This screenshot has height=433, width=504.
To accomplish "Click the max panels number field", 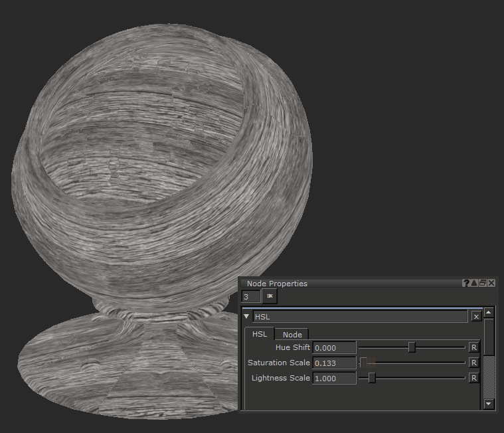I will point(251,296).
